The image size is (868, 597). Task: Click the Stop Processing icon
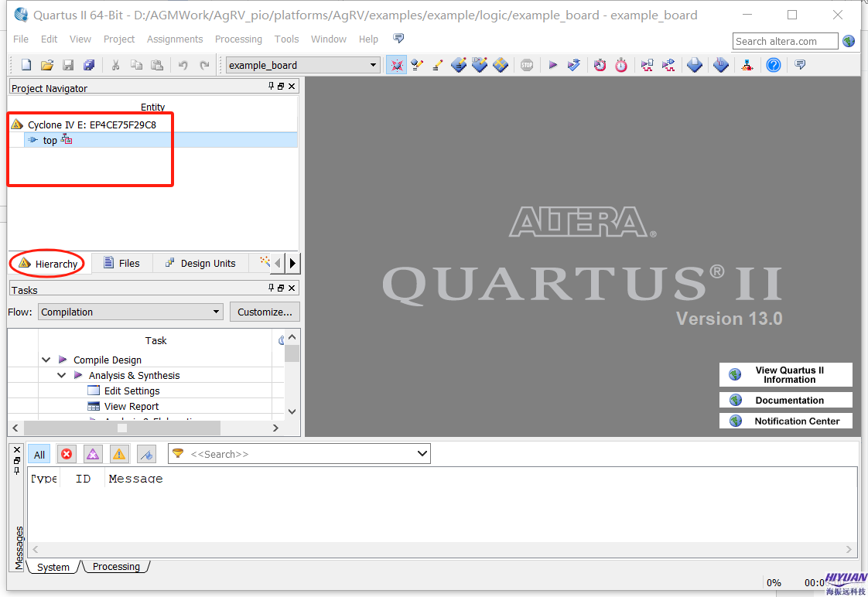[x=527, y=65]
